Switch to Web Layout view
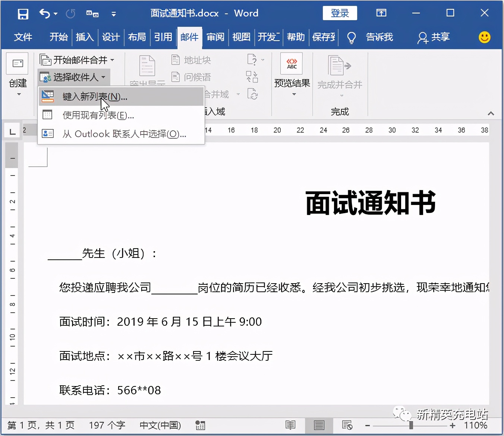Viewport: 504px width, 436px height. point(347,425)
